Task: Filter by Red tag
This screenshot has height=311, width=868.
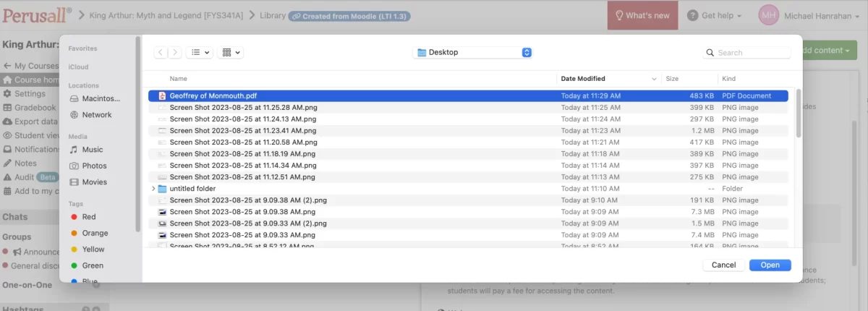Action: [83, 217]
